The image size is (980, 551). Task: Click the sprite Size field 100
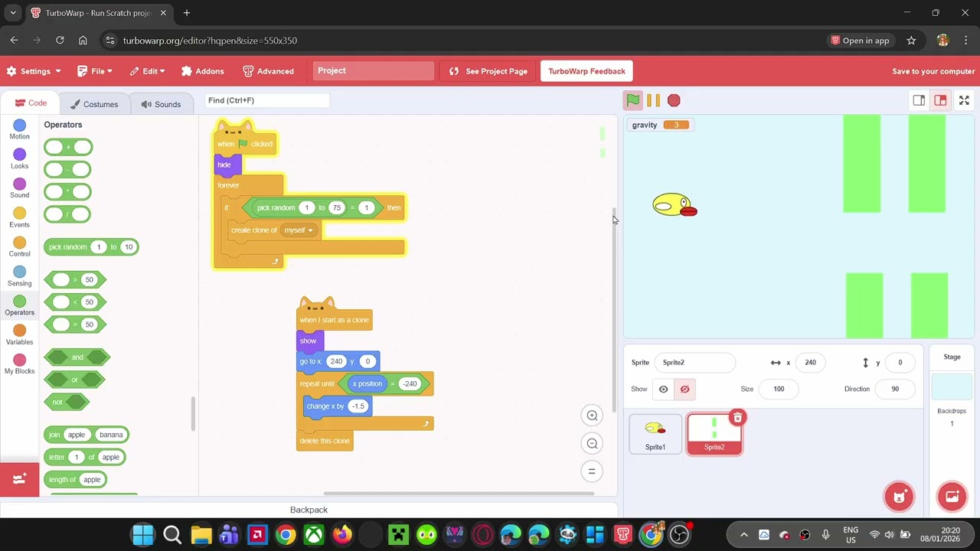[779, 389]
